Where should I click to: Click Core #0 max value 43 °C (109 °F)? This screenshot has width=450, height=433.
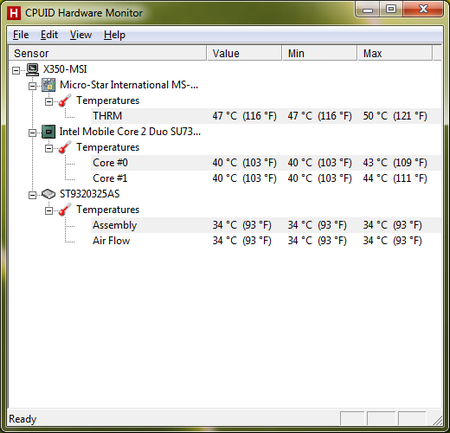click(395, 163)
